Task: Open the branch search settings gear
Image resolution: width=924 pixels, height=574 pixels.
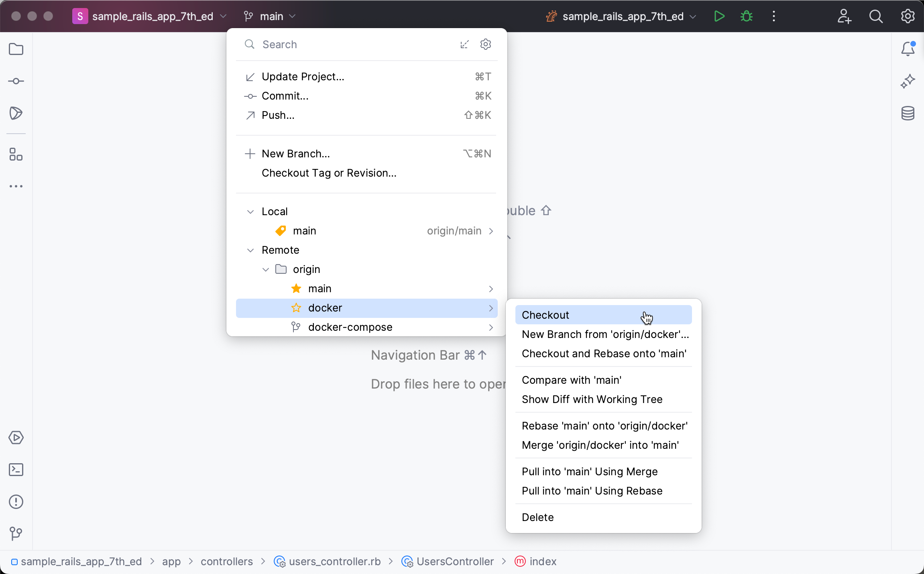Action: click(485, 44)
